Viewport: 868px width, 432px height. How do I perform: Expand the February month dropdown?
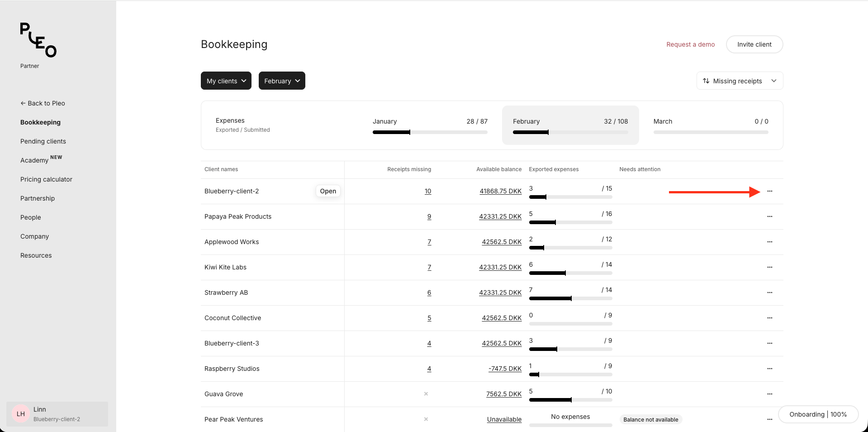point(282,81)
